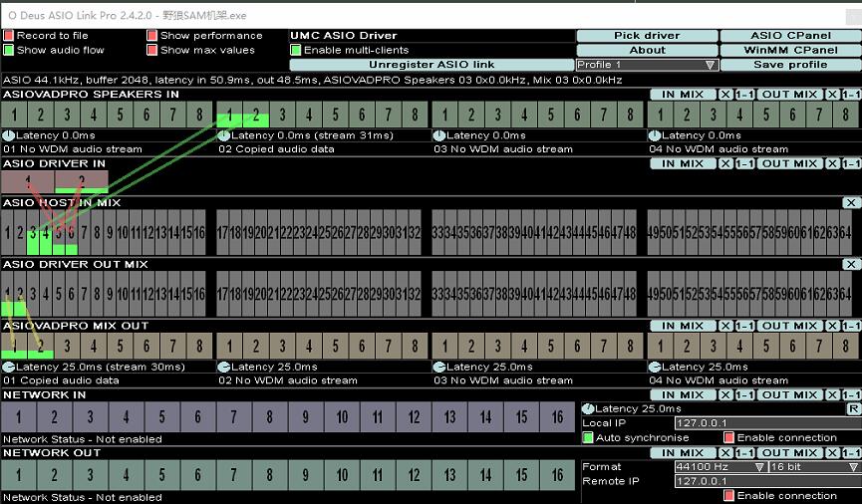Open the 44100 Hz format dropdown
This screenshot has height=504, width=862.
click(x=720, y=466)
